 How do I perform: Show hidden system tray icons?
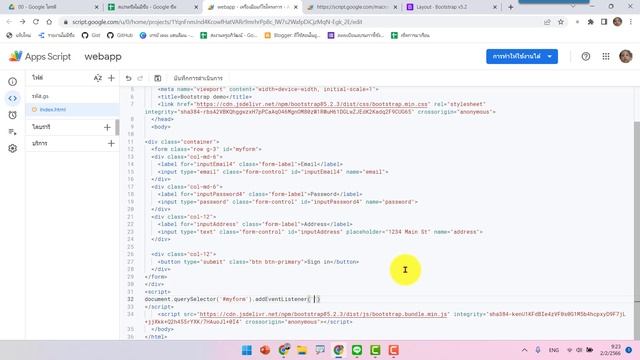click(524, 350)
